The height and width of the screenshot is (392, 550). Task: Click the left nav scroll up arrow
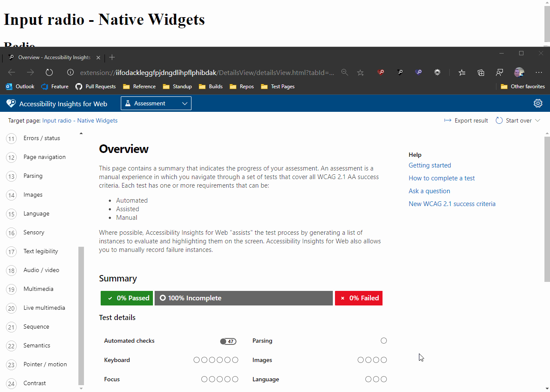click(x=81, y=134)
